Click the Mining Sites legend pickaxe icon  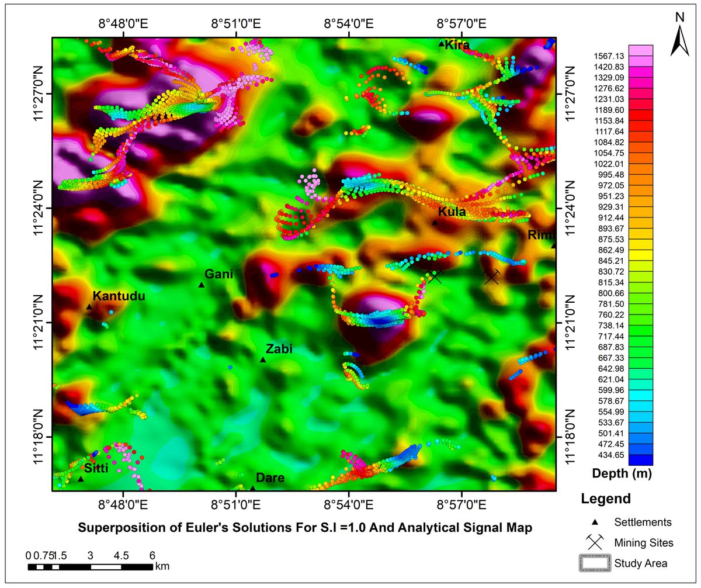click(x=595, y=542)
